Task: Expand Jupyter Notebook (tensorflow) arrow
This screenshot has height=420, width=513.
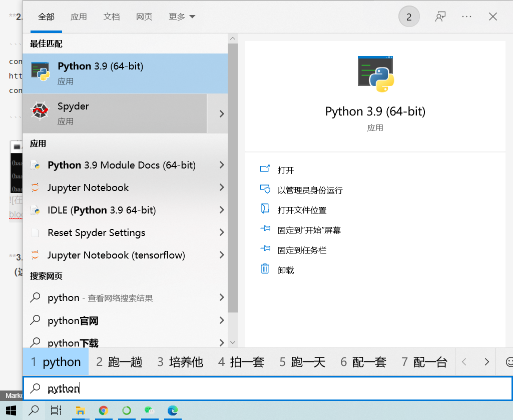Action: click(222, 255)
